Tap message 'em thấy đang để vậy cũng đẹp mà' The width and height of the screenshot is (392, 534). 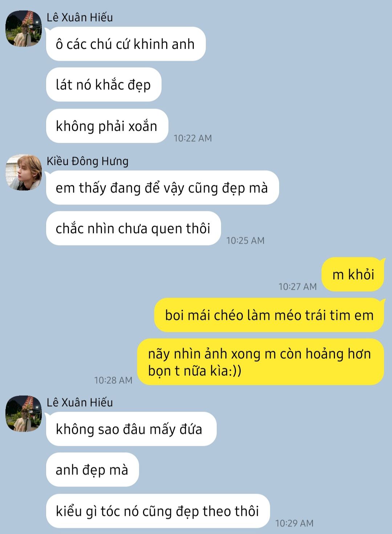[162, 188]
